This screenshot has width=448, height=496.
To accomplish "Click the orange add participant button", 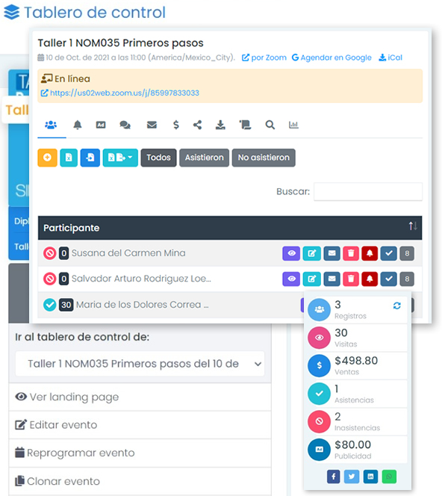I will (48, 158).
